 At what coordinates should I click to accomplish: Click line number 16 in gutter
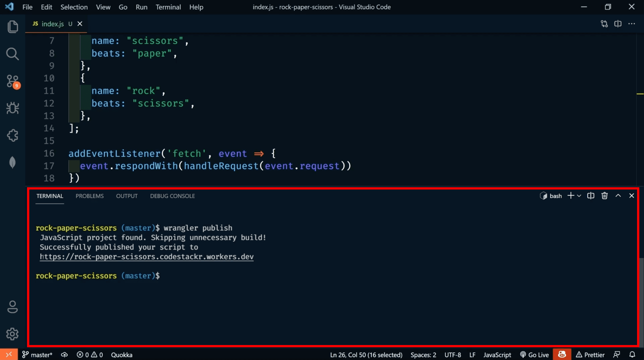click(x=49, y=153)
